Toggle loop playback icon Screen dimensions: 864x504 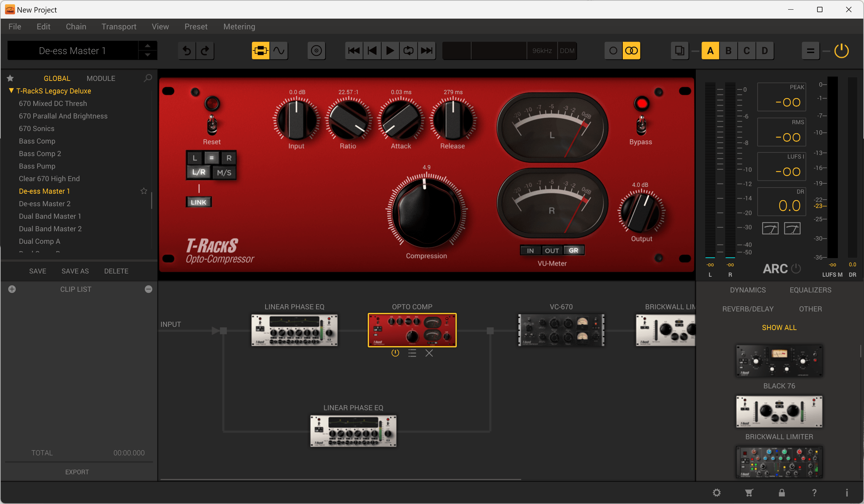pos(408,51)
